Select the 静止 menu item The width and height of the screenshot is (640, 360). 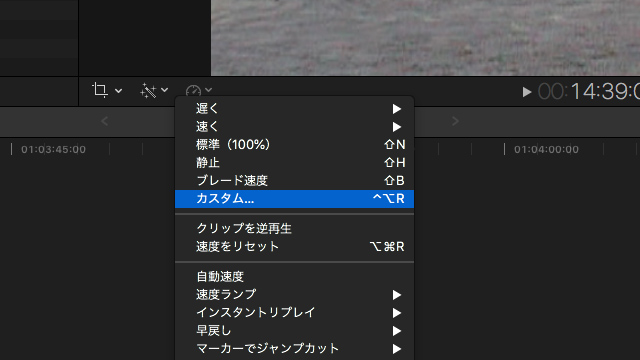294,162
